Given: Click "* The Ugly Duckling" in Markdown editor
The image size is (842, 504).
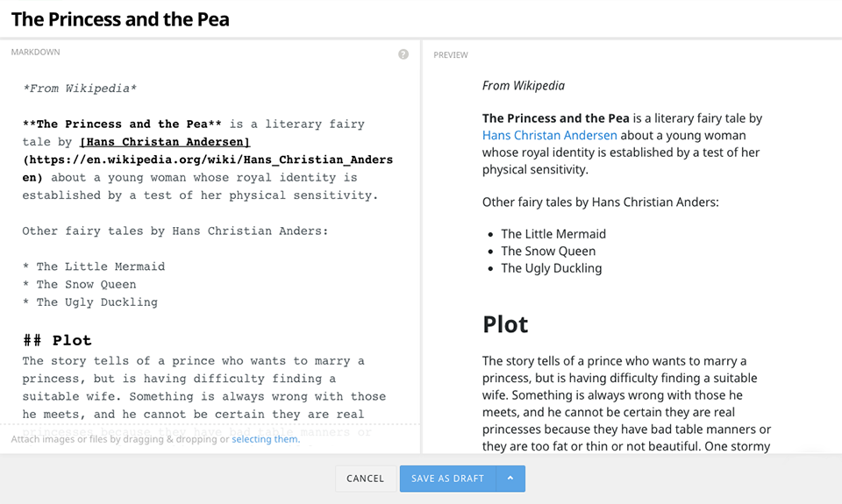Looking at the screenshot, I should pyautogui.click(x=90, y=302).
